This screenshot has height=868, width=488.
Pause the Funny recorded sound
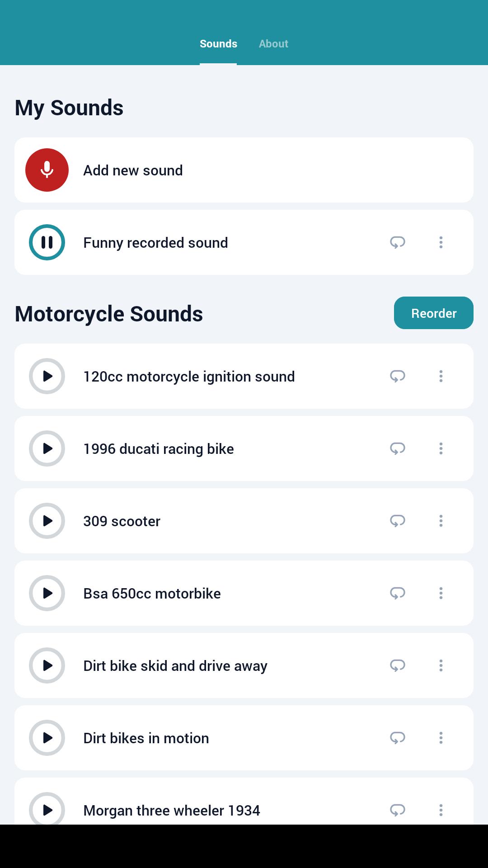[47, 242]
